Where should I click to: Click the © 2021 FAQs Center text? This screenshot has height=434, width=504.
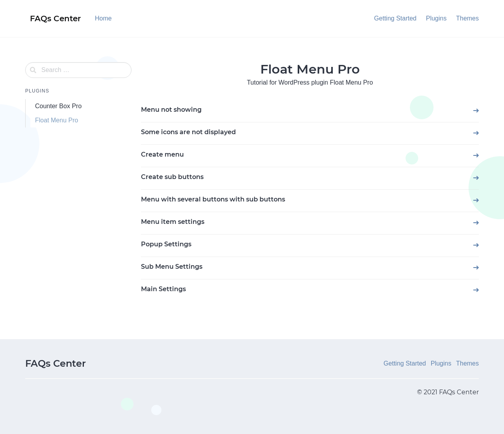(x=448, y=392)
